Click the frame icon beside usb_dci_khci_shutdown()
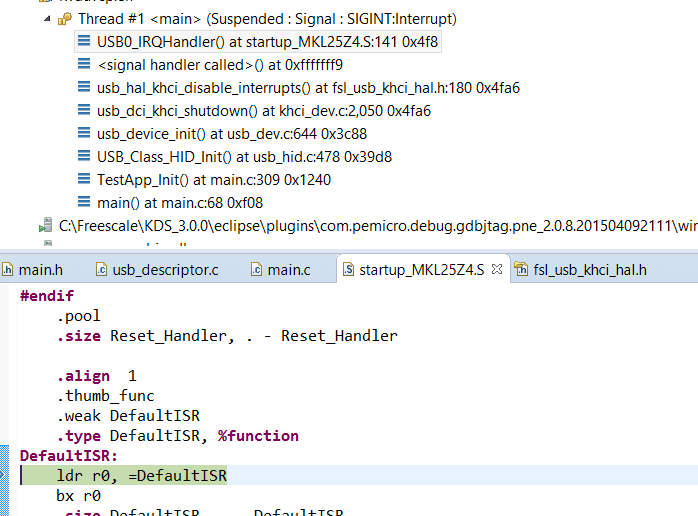The width and height of the screenshot is (698, 516). (84, 110)
